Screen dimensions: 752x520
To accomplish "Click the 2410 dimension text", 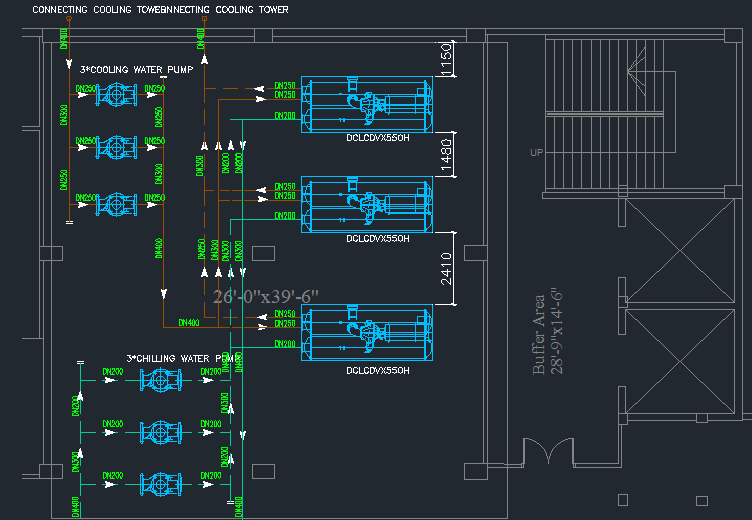I will coord(447,268).
